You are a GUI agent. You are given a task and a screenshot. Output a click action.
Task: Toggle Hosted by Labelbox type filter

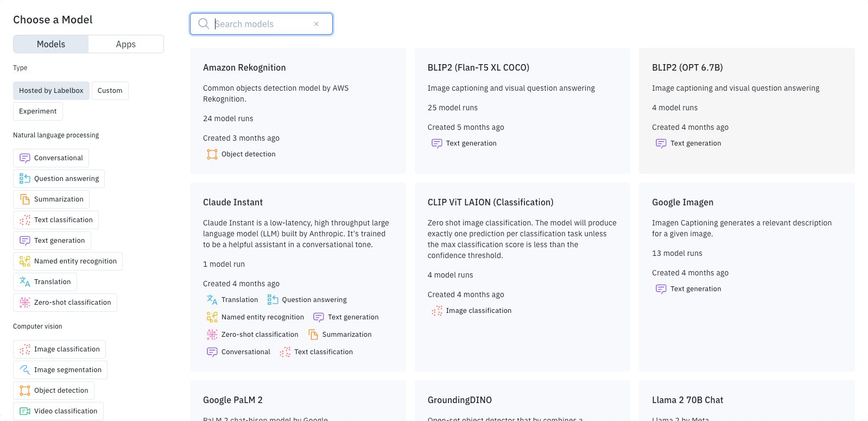pos(51,91)
